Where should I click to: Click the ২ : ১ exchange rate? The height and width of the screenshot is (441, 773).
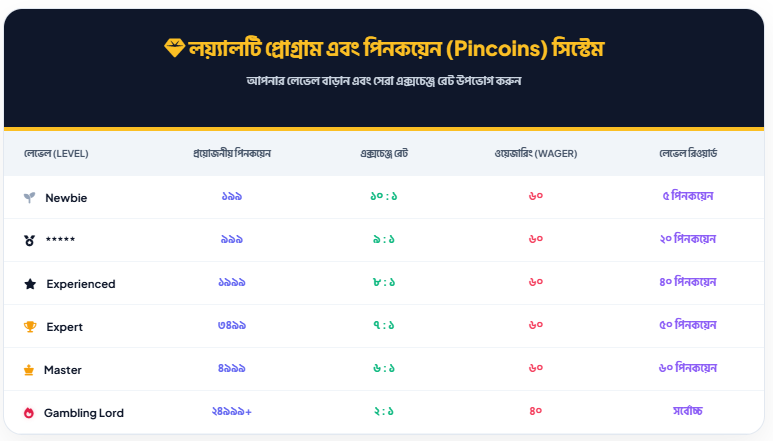tap(384, 412)
